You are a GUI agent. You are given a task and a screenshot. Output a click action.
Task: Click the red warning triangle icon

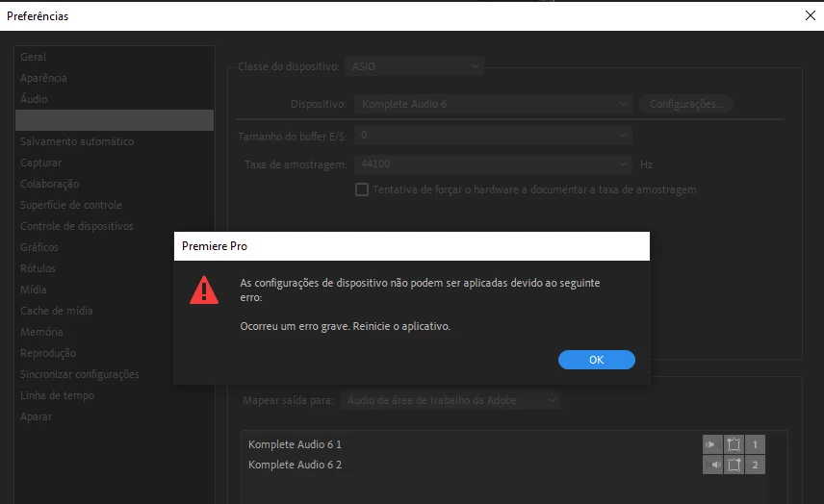(204, 290)
